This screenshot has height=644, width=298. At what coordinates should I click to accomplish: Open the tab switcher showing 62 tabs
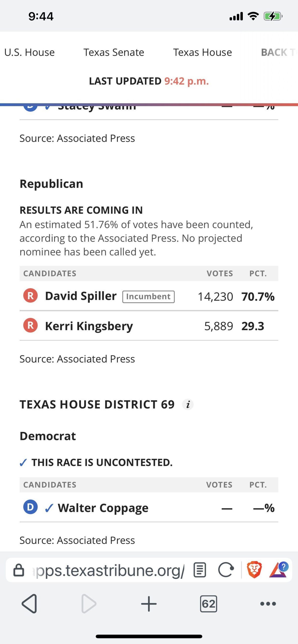208,603
